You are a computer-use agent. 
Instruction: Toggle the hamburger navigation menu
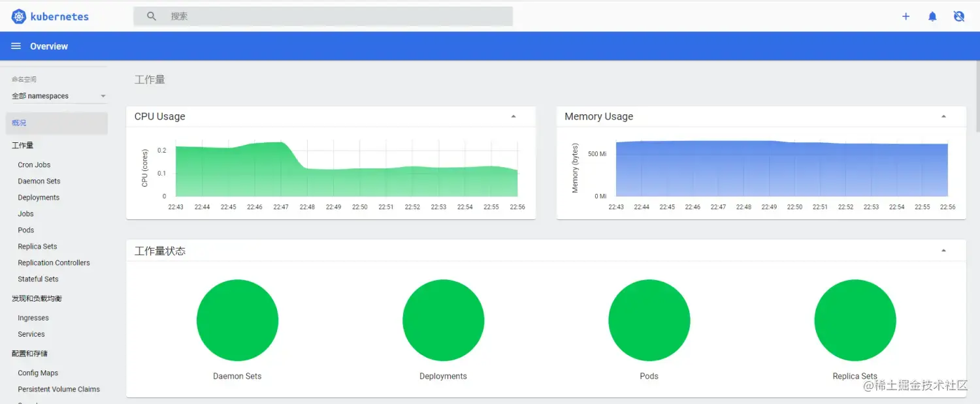pyautogui.click(x=16, y=46)
